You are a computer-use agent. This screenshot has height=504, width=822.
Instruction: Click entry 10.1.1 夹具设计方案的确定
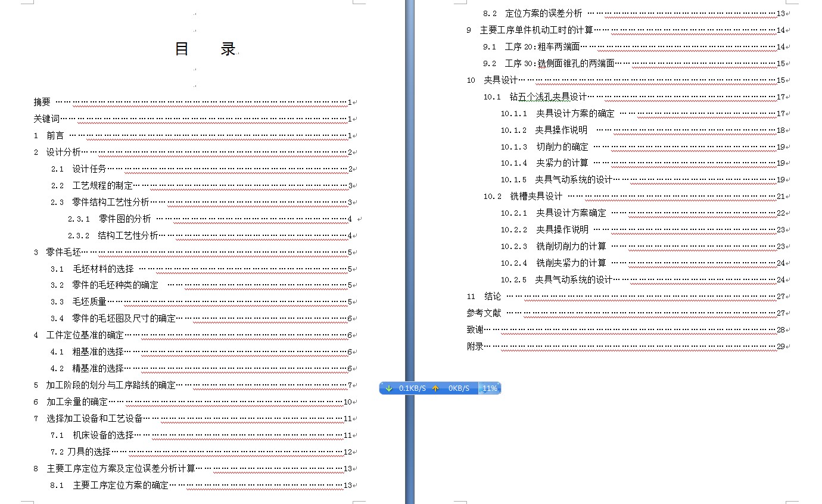(643, 113)
